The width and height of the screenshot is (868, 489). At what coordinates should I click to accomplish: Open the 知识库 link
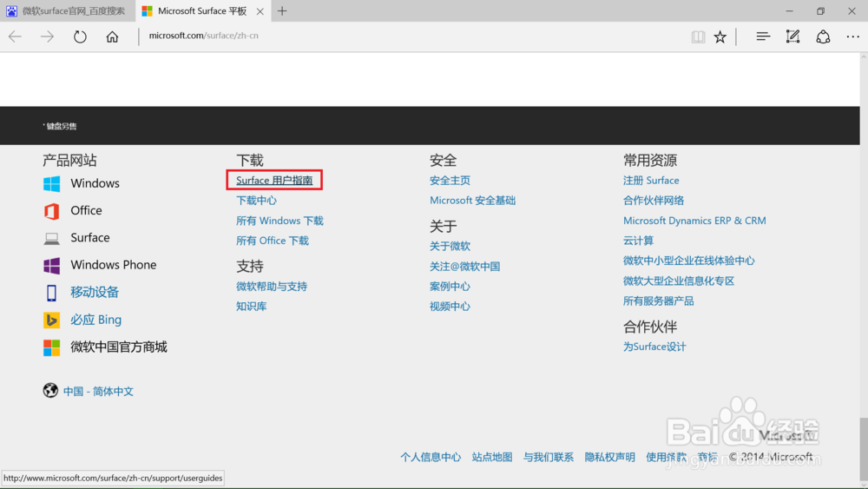(252, 307)
